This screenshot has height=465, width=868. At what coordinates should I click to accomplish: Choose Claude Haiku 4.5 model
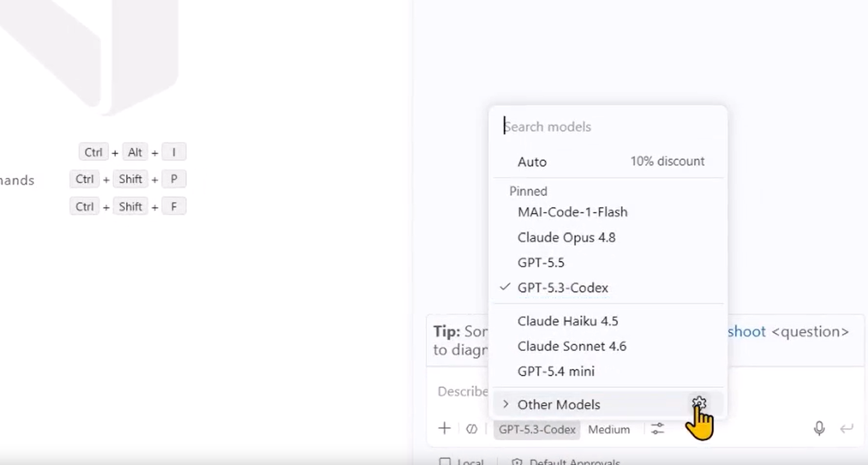608,321
